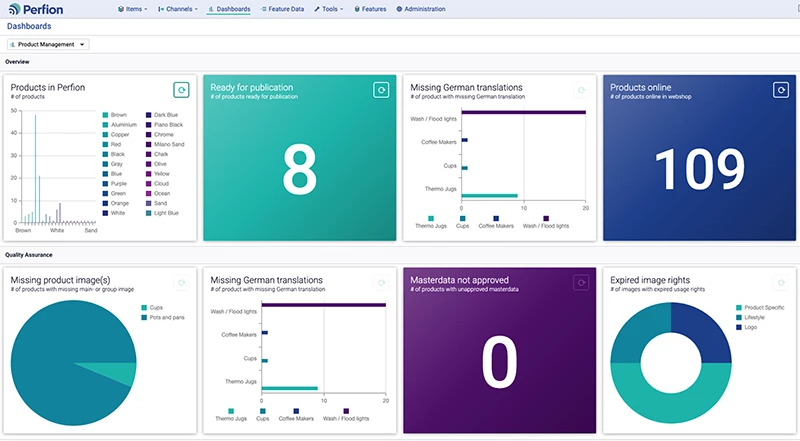Screen dimensions: 800x441
Task: Toggle Coffee Makers legend in Overview chart
Action: [x=496, y=223]
